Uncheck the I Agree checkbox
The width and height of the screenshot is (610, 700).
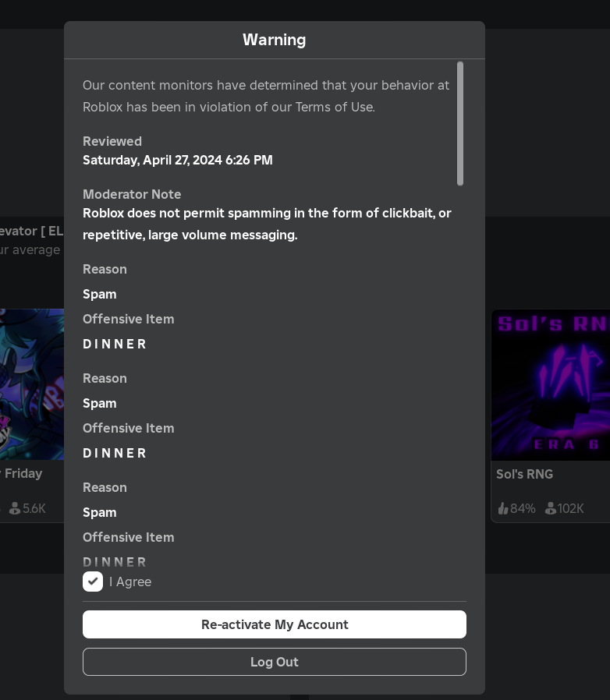93,582
